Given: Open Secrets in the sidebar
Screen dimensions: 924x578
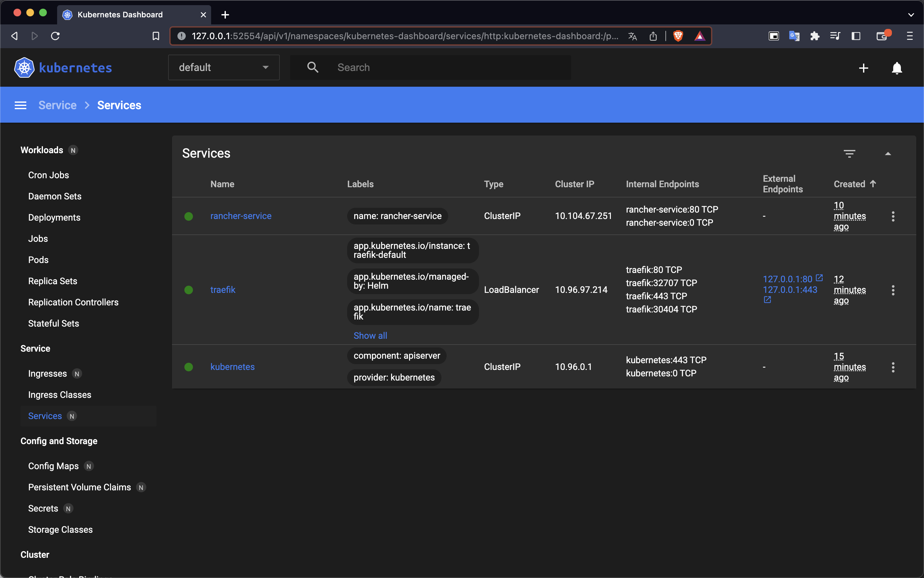Looking at the screenshot, I should pyautogui.click(x=43, y=508).
